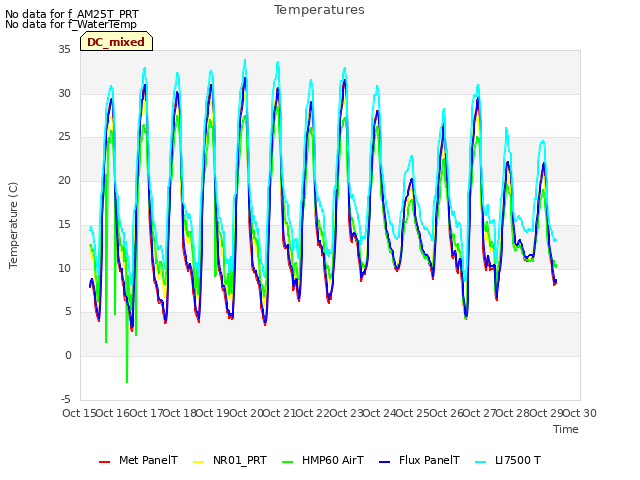Click the Oct 26 x-axis tick label
Viewport: 640px width, 480px height.
(447, 413)
